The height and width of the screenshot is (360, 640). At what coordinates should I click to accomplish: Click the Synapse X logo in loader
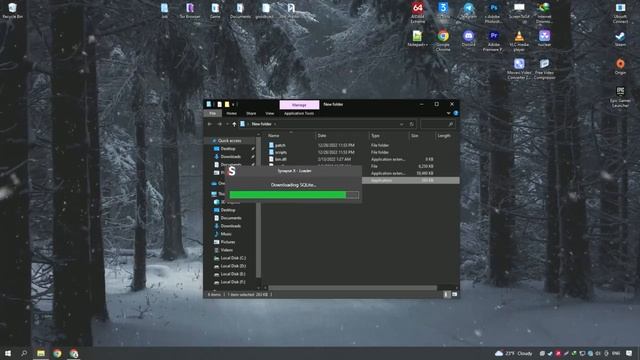click(232, 171)
